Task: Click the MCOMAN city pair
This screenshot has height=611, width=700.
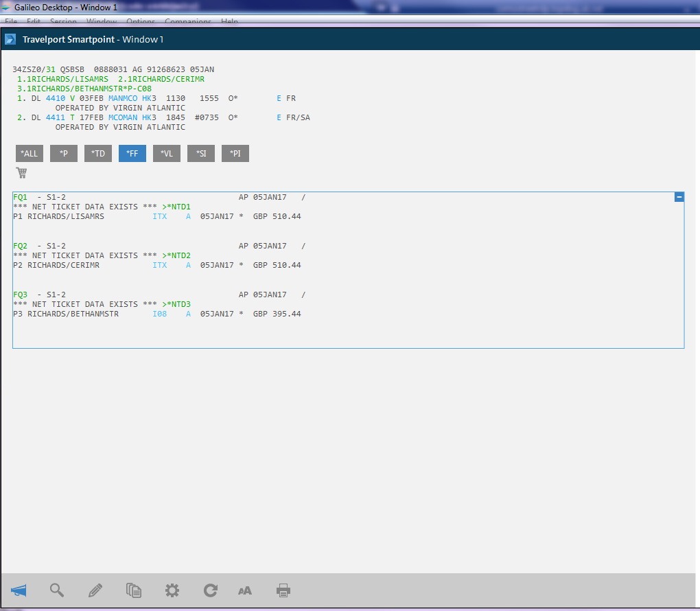Action: (123, 117)
